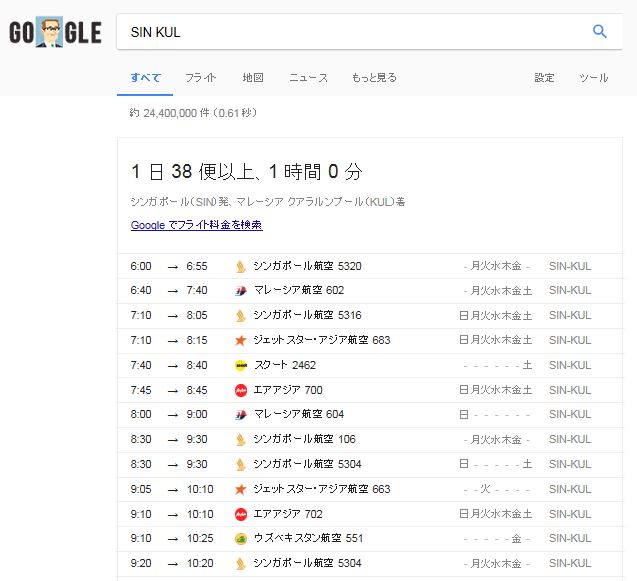Open Google でフライト料金を検索 link
This screenshot has height=581, width=637.
coord(197,225)
